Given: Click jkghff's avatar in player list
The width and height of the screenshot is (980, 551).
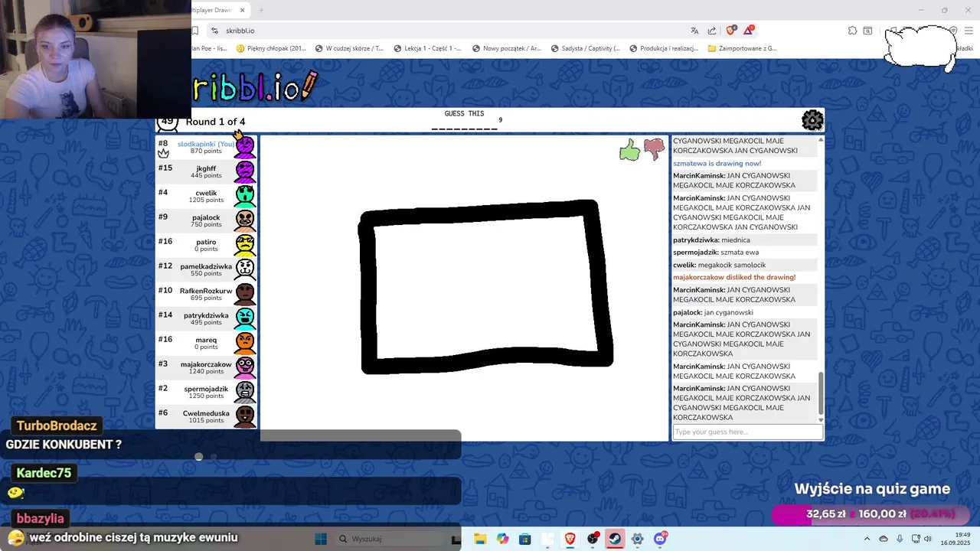Looking at the screenshot, I should pyautogui.click(x=245, y=171).
